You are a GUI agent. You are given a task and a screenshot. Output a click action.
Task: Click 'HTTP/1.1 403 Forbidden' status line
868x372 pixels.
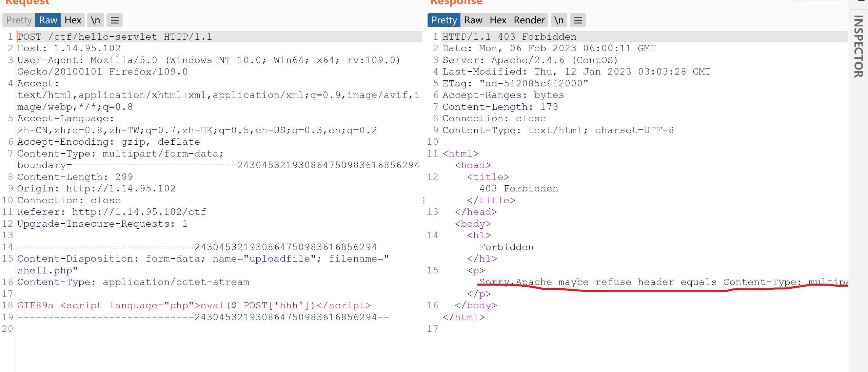(510, 37)
